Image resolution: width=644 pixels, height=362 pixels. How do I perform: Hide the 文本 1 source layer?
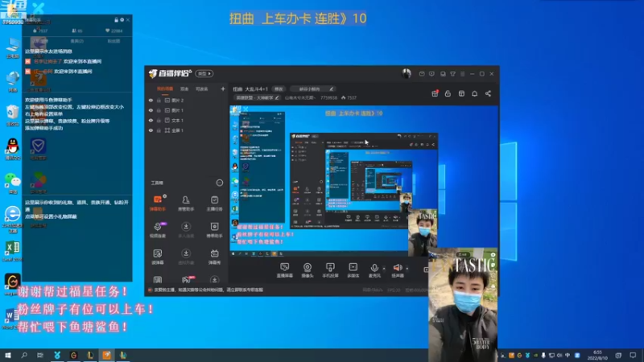[x=151, y=120]
